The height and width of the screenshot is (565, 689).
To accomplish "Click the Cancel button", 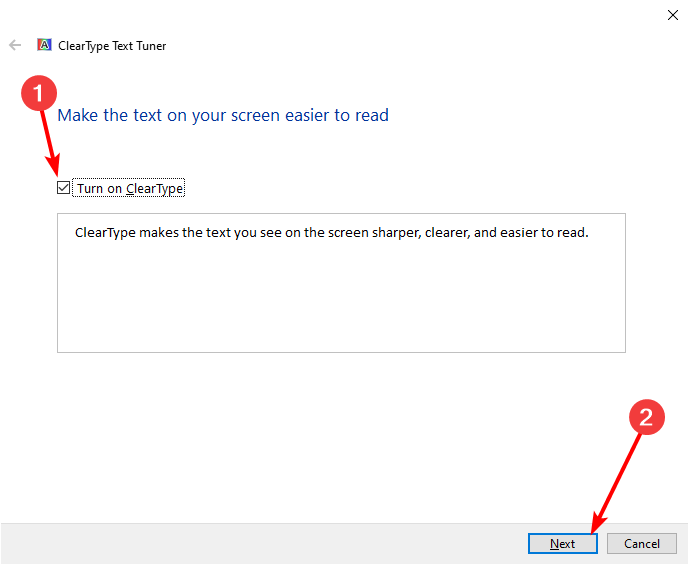I will click(x=642, y=543).
